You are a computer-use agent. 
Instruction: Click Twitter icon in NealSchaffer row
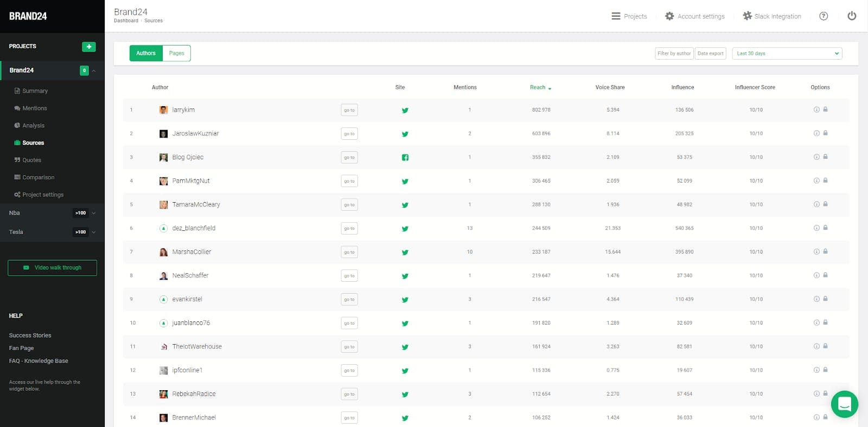tap(405, 276)
